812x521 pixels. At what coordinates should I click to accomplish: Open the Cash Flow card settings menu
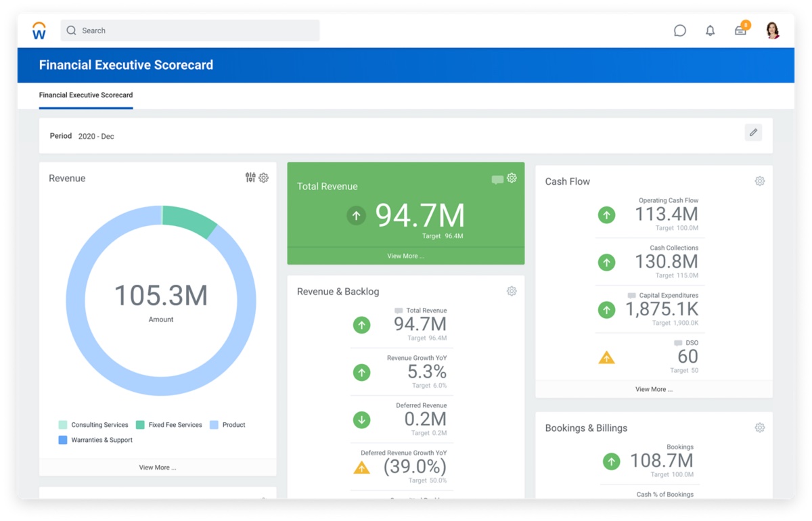pyautogui.click(x=759, y=181)
